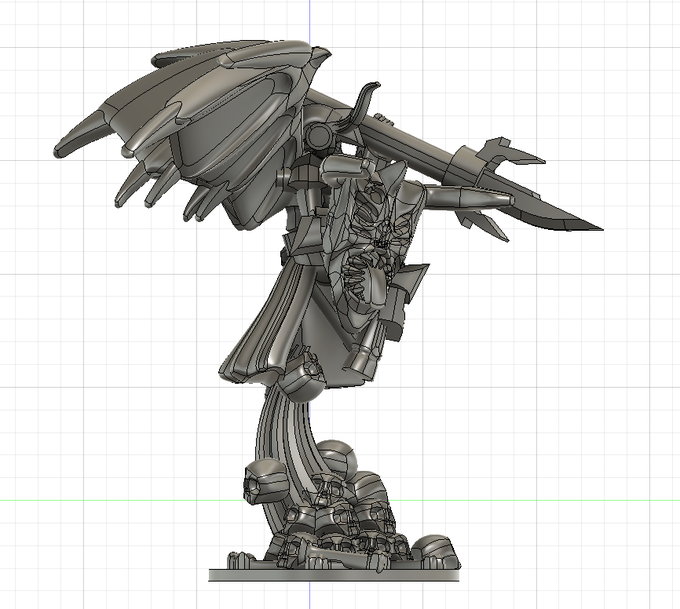The image size is (680, 609).
Task: Select the long bone lying on the base
Action: [x=343, y=556]
